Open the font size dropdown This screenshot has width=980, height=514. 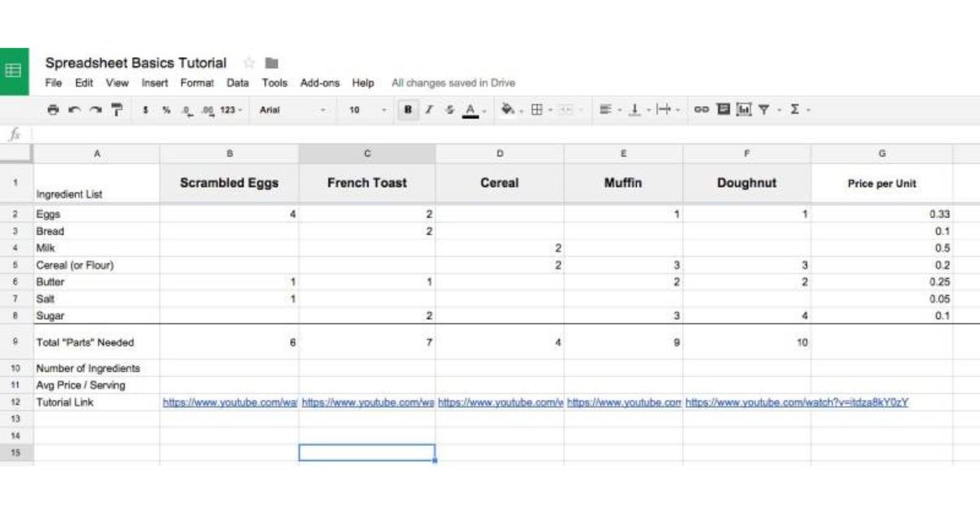click(x=367, y=109)
